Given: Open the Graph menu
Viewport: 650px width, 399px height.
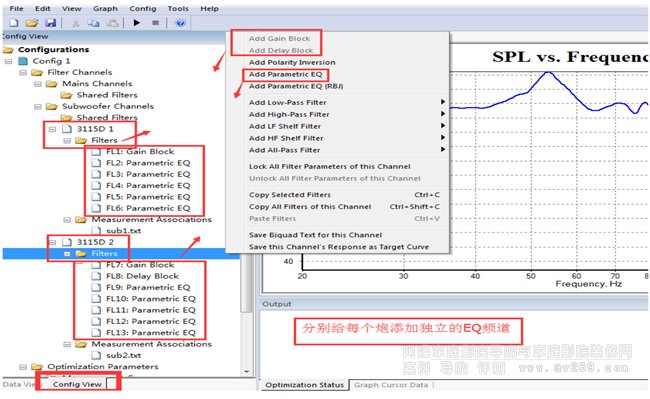Looking at the screenshot, I should point(105,8).
